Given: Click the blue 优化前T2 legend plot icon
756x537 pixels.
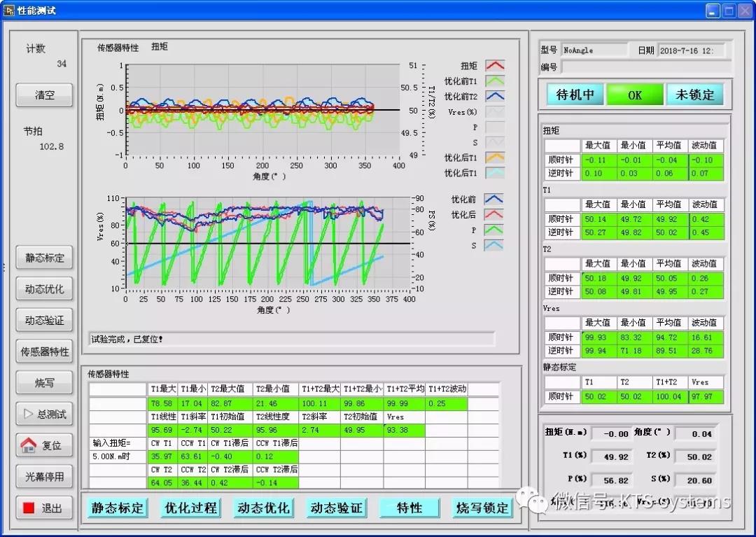Looking at the screenshot, I should (x=495, y=97).
